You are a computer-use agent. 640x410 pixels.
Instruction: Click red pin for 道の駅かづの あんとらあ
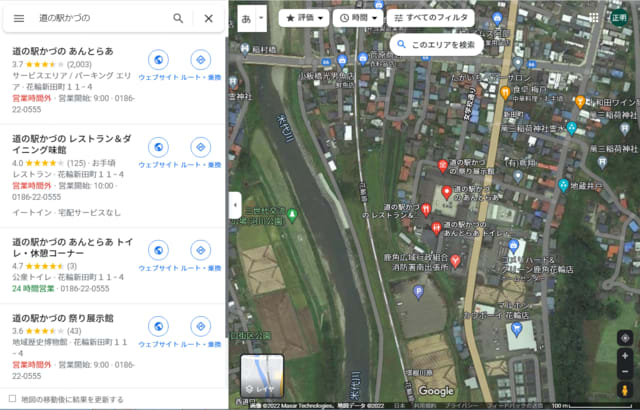pyautogui.click(x=447, y=192)
